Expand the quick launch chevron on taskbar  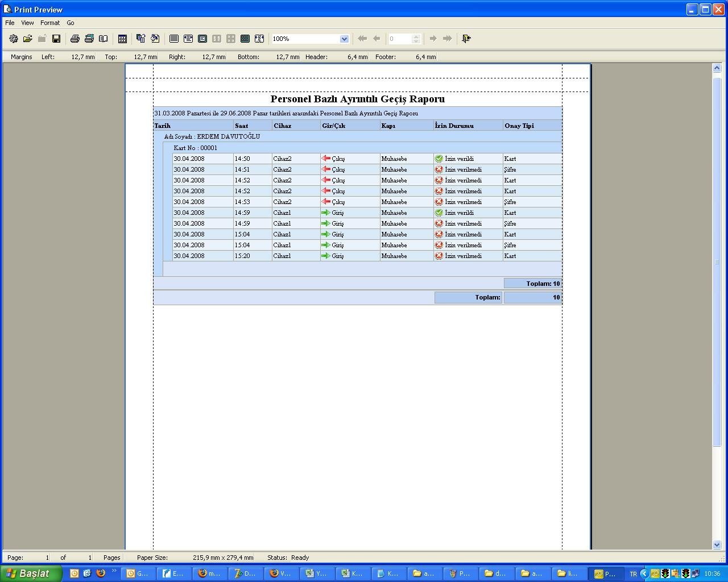pos(114,571)
